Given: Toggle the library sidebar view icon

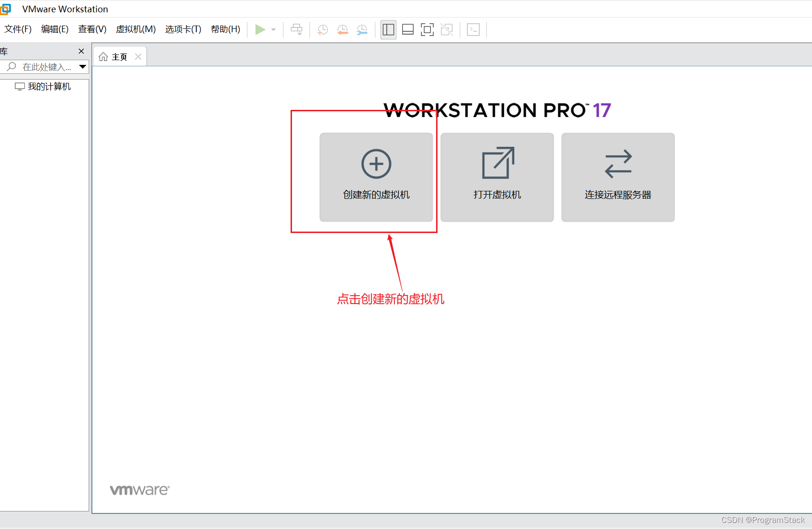Looking at the screenshot, I should pos(388,29).
